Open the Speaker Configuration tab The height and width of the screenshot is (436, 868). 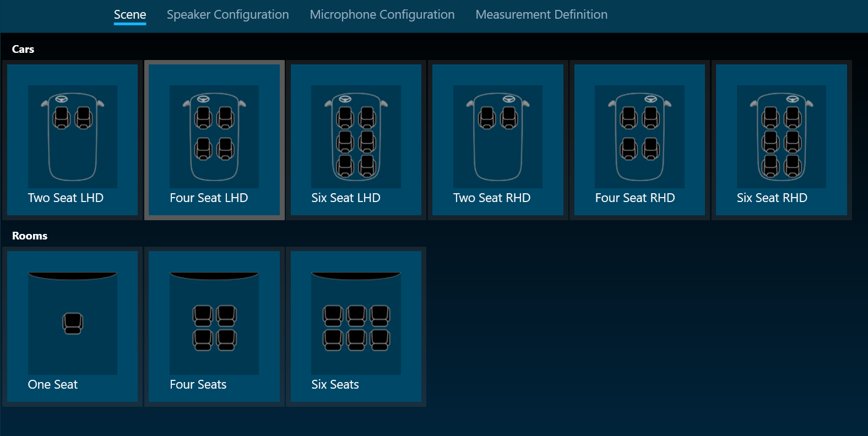[228, 15]
